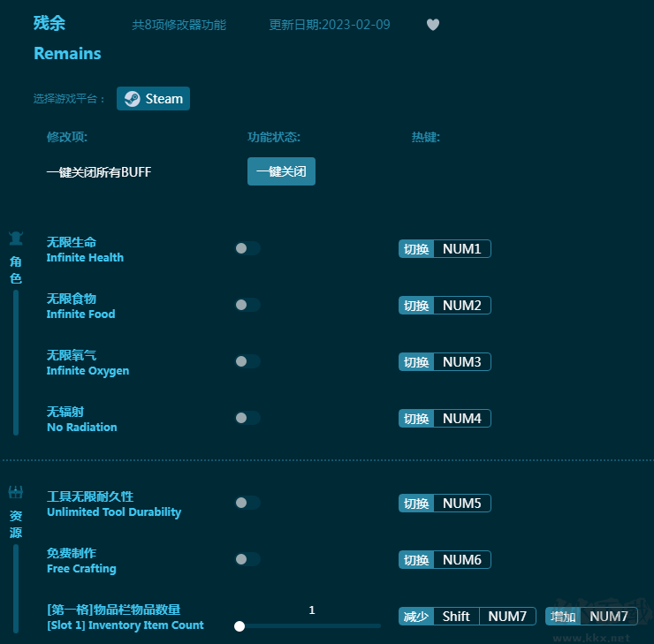654x644 pixels.
Task: Click the resources chest icon above 资源
Action: tap(16, 492)
